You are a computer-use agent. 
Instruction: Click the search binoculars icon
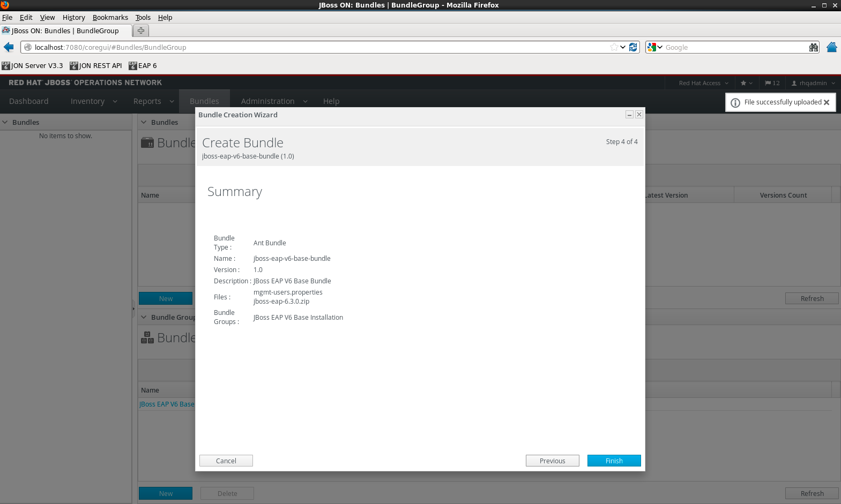click(814, 47)
